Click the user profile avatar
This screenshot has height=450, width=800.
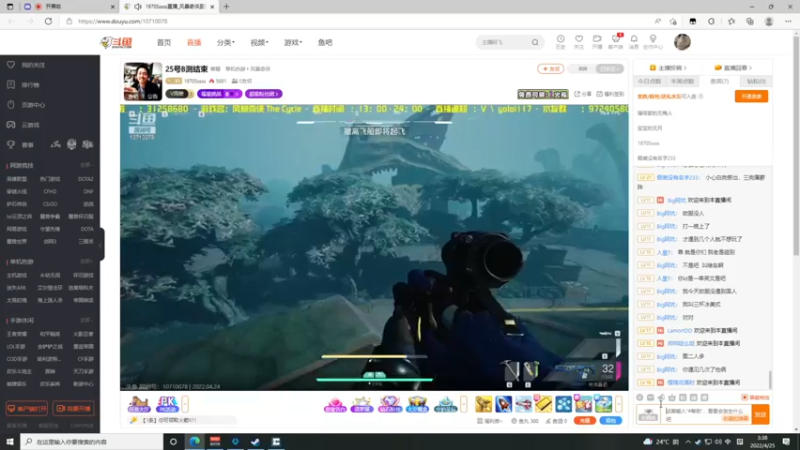click(x=682, y=42)
